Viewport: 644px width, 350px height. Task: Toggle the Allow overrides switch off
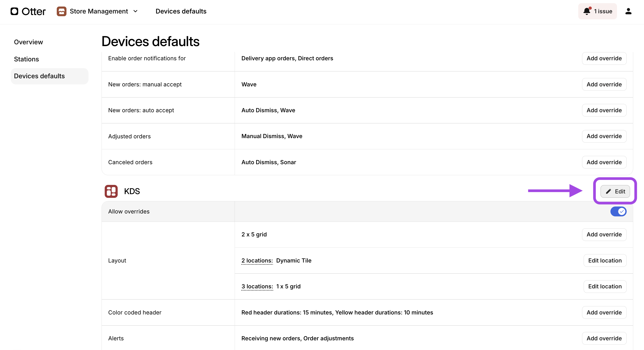pyautogui.click(x=618, y=211)
